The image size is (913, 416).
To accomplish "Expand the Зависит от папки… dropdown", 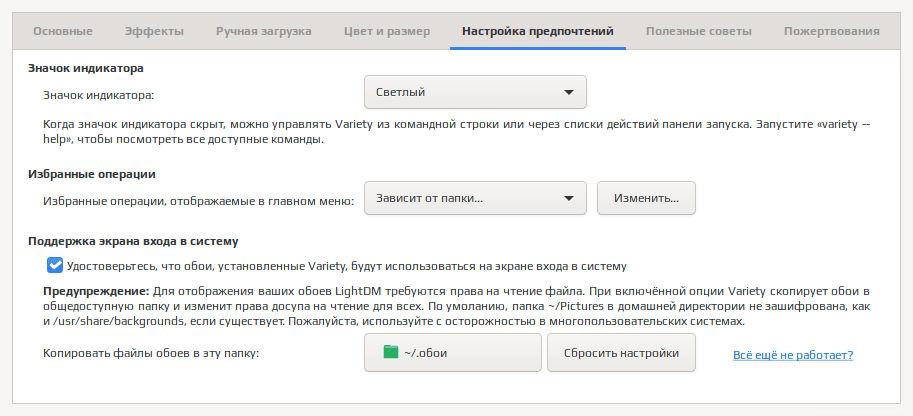I will coord(475,198).
